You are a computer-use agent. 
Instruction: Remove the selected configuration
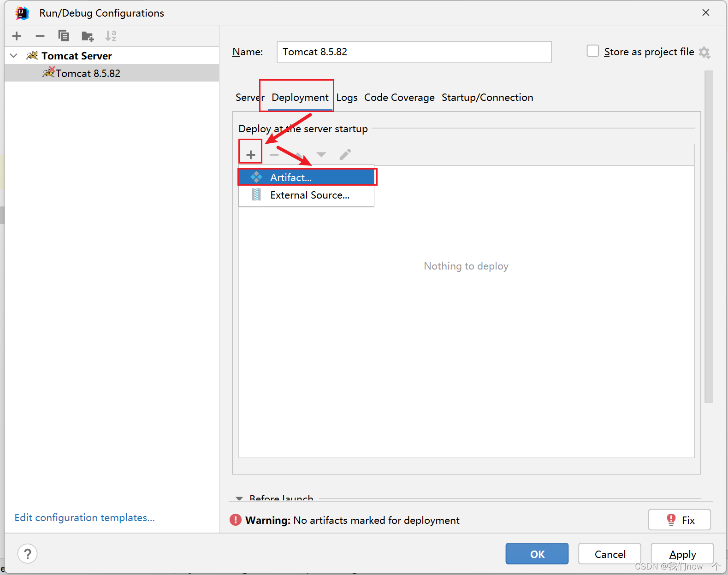tap(40, 36)
